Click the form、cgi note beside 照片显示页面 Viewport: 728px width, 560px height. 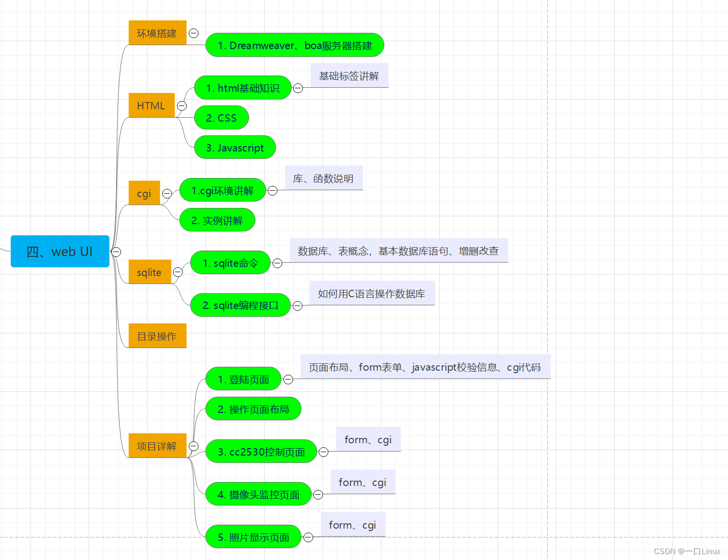pyautogui.click(x=353, y=525)
